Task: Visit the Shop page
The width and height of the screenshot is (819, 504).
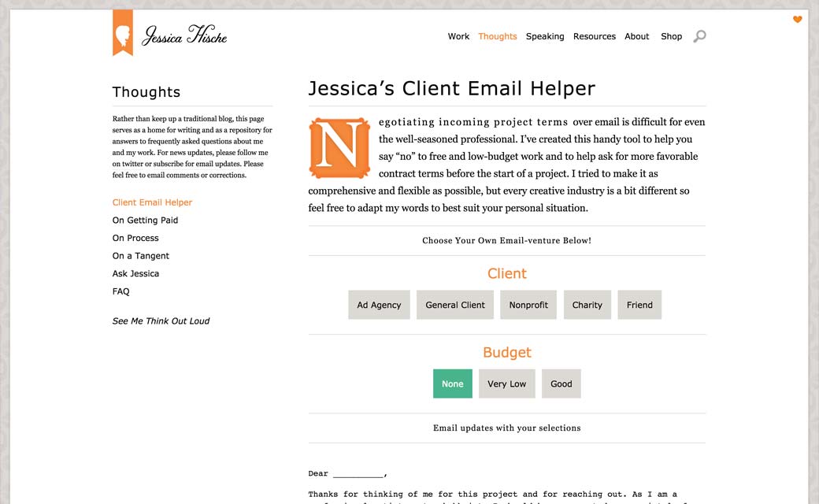Action: pos(671,36)
